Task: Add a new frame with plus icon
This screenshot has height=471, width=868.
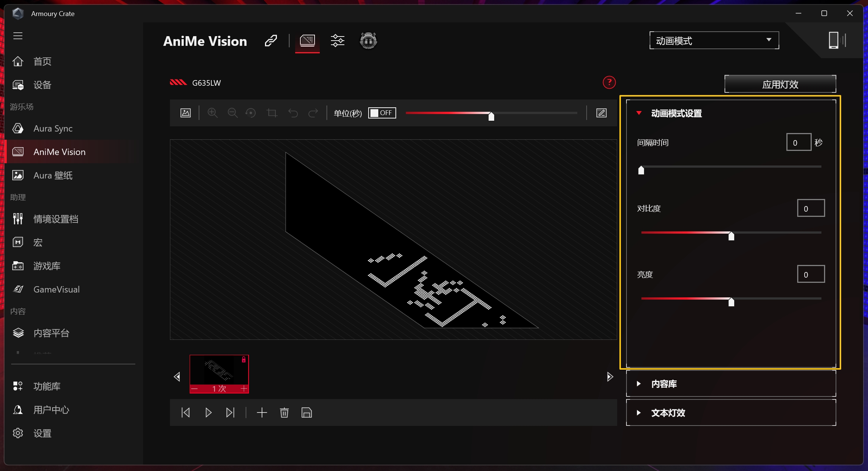Action: 262,412
